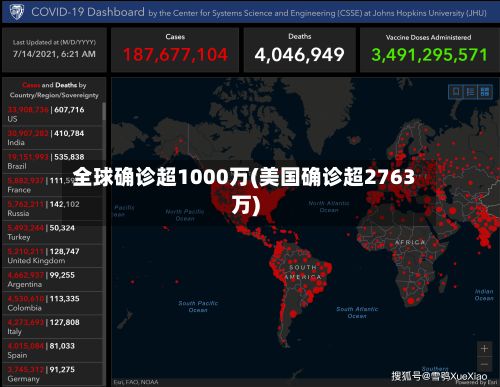The height and width of the screenshot is (387, 500).
Task: Select the India row in country list
Action: tap(52, 138)
